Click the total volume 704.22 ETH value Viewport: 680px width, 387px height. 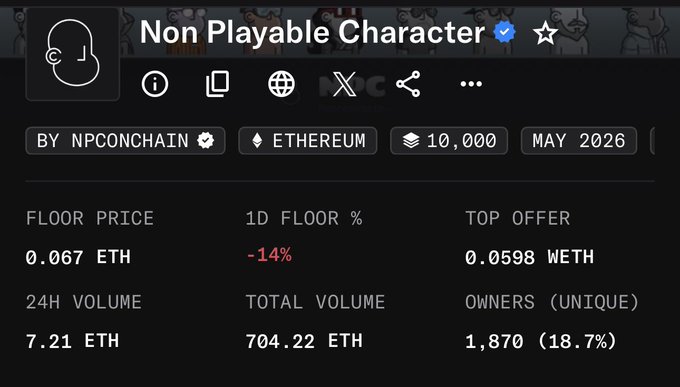[x=304, y=341]
